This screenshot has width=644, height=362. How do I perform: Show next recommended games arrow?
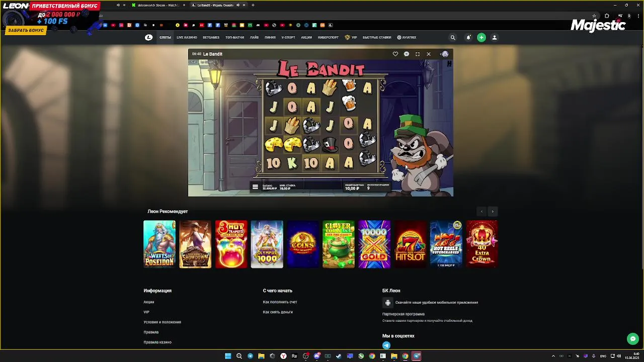tap(493, 212)
